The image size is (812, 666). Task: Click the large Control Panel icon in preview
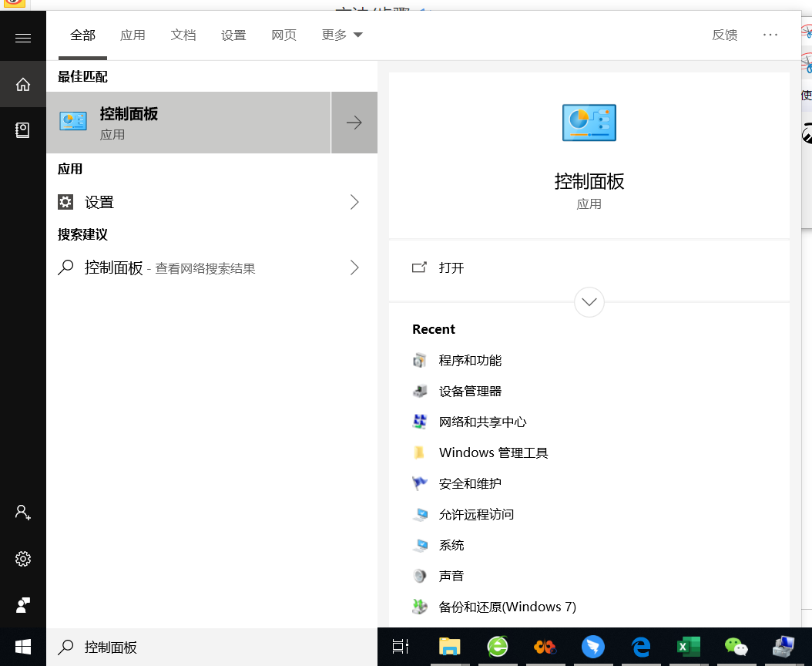(589, 123)
